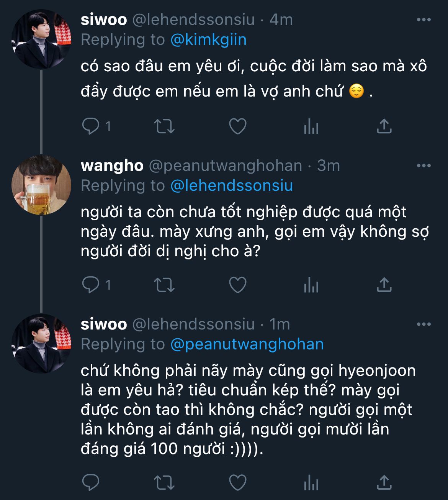View analytics of siwoo's last tweet
Image resolution: width=448 pixels, height=500 pixels.
click(311, 483)
